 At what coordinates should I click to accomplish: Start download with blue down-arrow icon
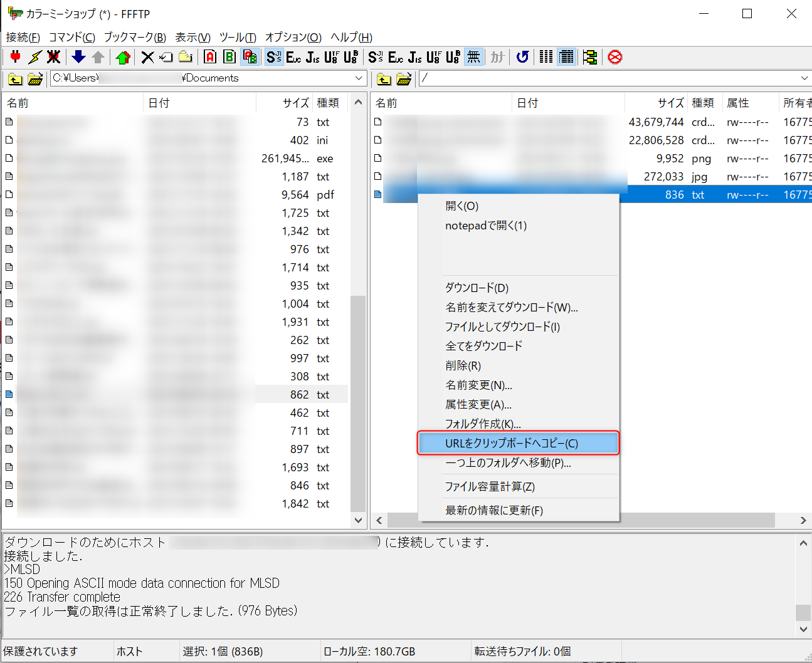pos(78,57)
